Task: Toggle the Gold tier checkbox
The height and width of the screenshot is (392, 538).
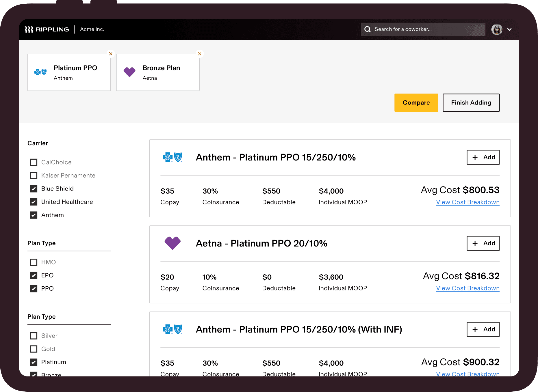Action: [x=34, y=349]
